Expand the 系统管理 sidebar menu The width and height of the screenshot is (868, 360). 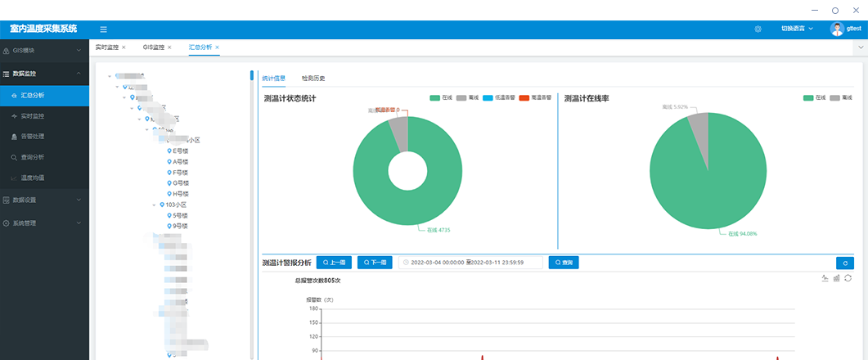[44, 223]
